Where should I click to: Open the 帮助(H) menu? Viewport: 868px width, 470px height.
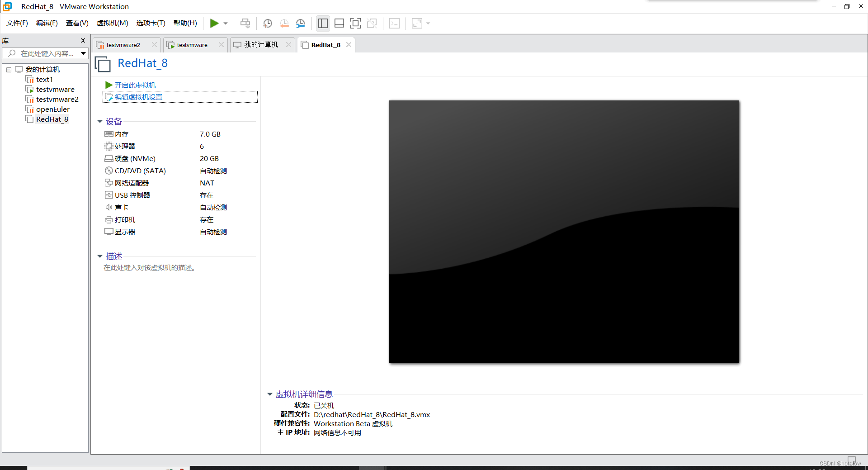(x=185, y=23)
